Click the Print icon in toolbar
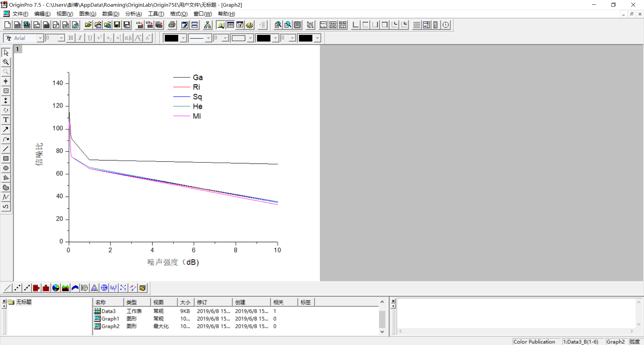This screenshot has height=345, width=644. point(172,25)
